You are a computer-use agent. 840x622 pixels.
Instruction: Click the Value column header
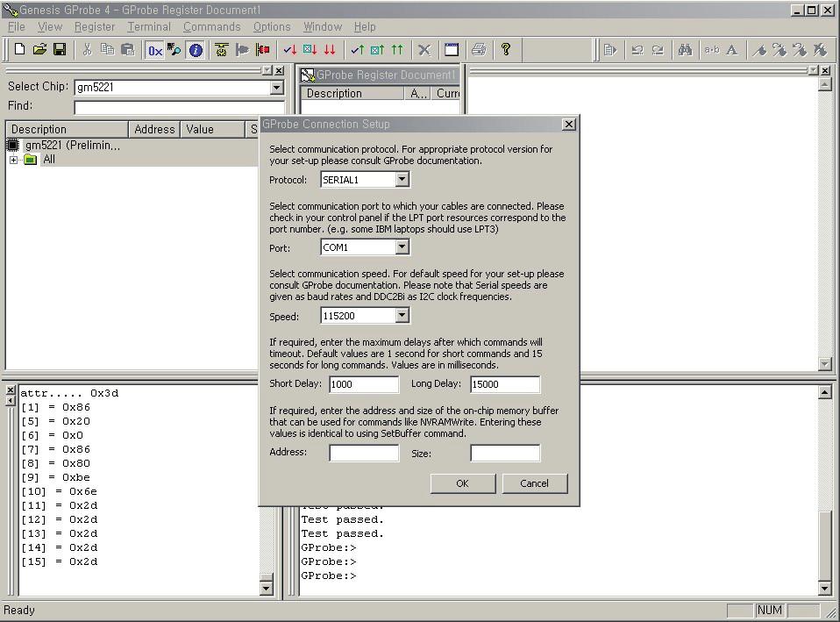(213, 129)
